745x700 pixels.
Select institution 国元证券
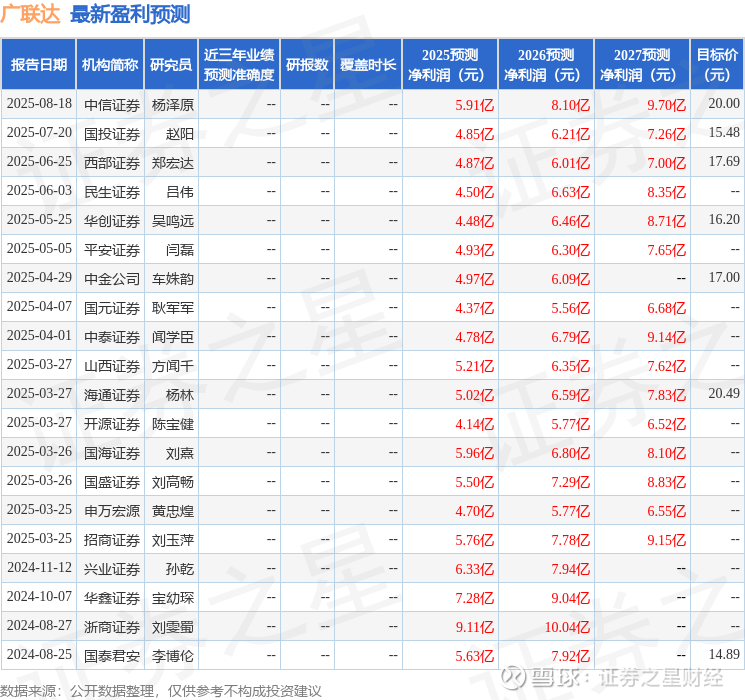coord(112,308)
